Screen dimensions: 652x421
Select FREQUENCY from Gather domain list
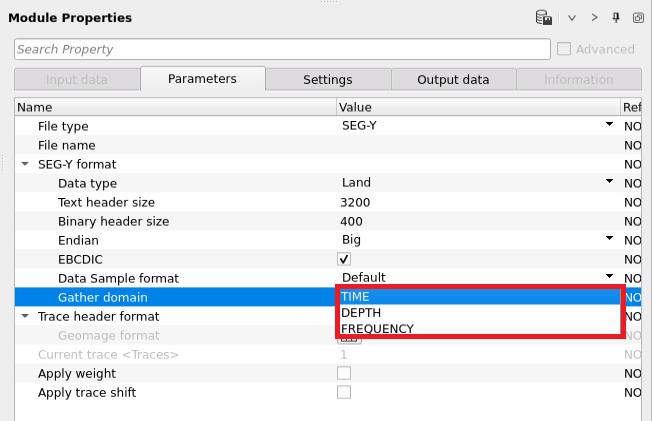coord(377,329)
